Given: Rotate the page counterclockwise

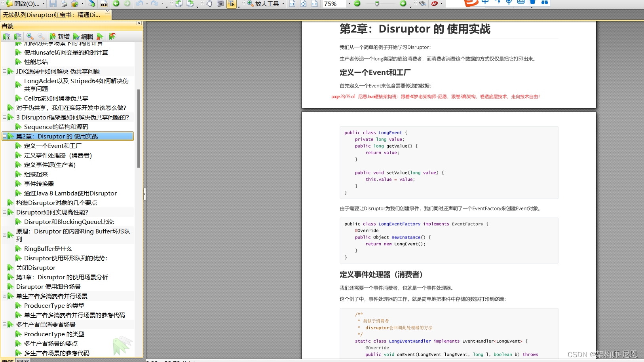Looking at the screenshot, I should tap(179, 4).
